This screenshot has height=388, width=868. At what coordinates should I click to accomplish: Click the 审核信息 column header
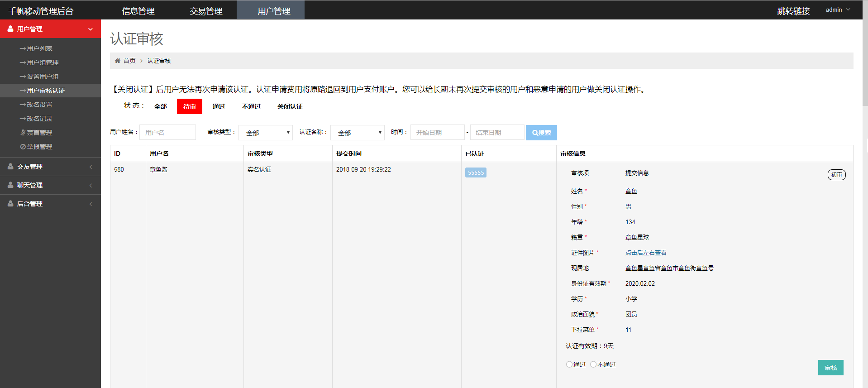pyautogui.click(x=573, y=153)
